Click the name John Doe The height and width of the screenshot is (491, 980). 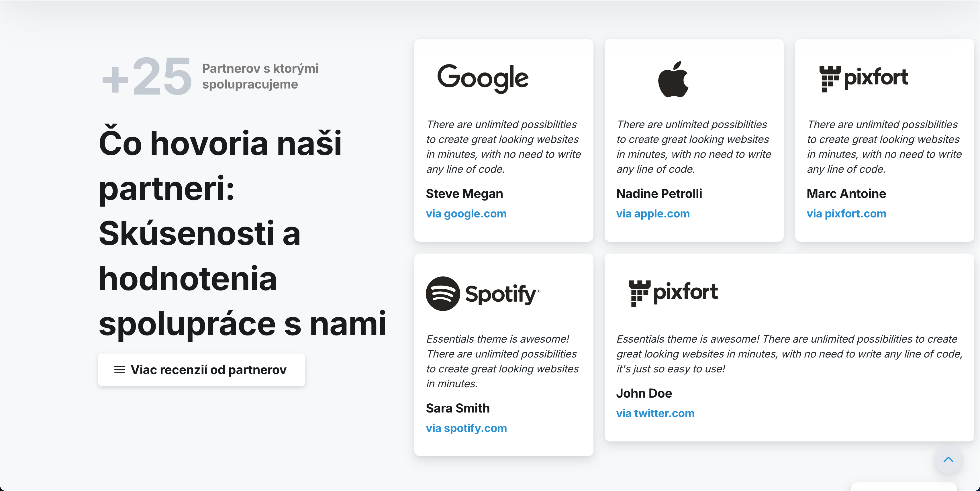tap(644, 393)
